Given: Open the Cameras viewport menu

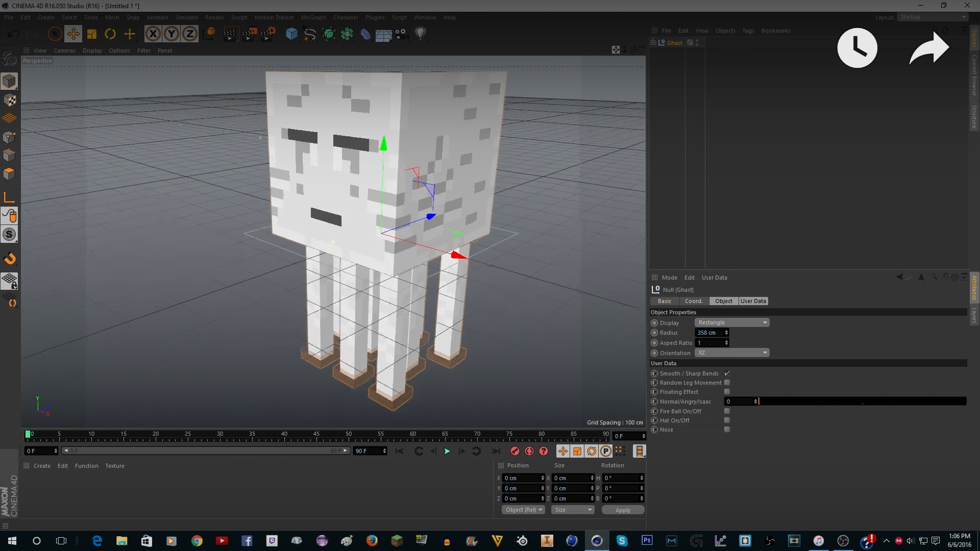Looking at the screenshot, I should click(64, 51).
